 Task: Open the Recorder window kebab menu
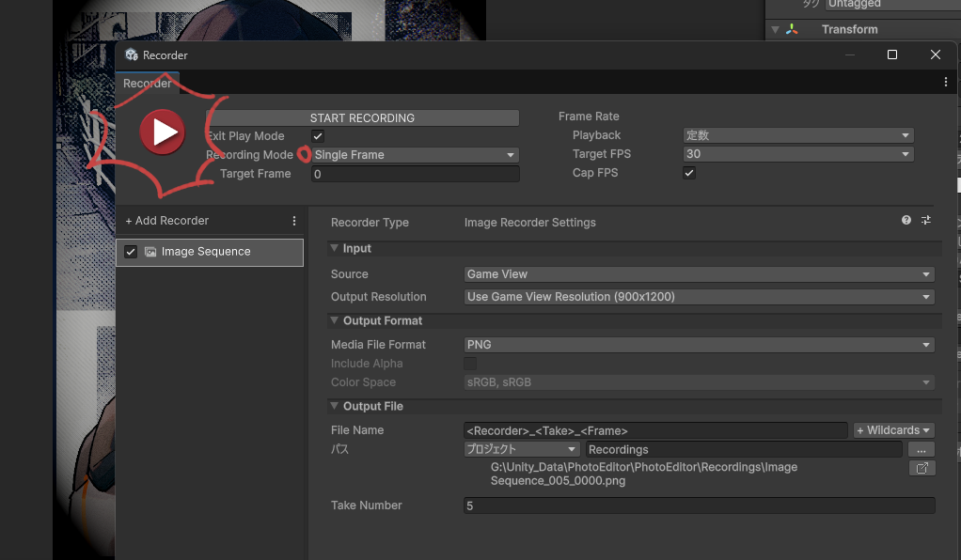(x=945, y=83)
